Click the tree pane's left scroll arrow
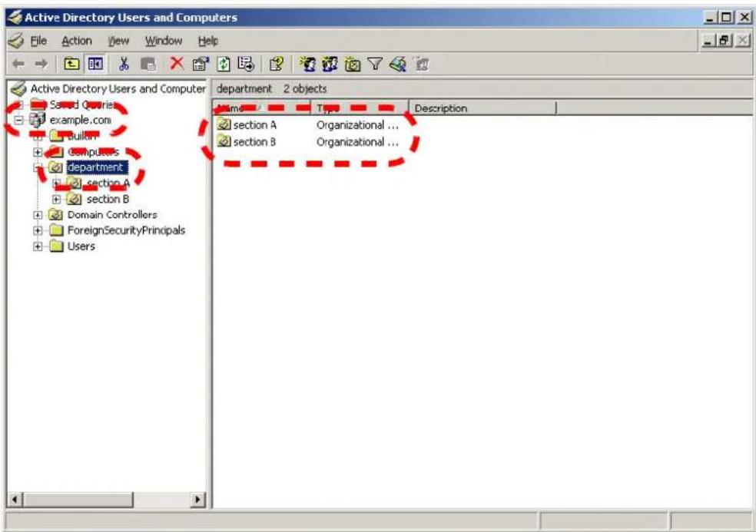This screenshot has width=756, height=532. (x=15, y=499)
